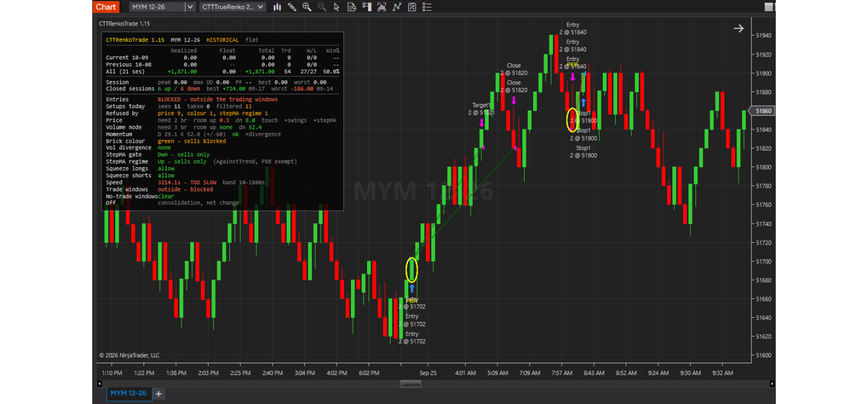The height and width of the screenshot is (404, 868).
Task: Click the scrollbar right arrow button
Action: (x=771, y=384)
